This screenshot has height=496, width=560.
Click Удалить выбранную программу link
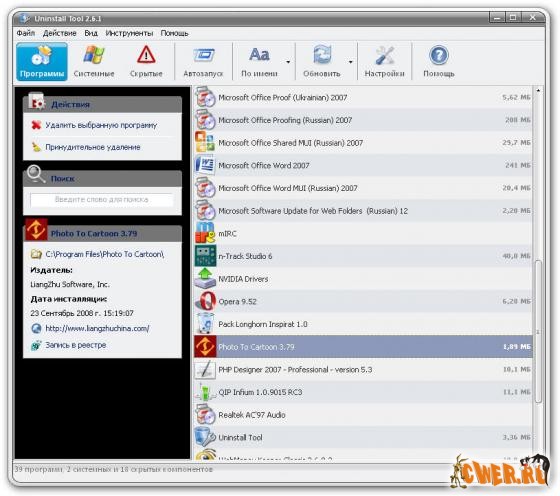(101, 125)
